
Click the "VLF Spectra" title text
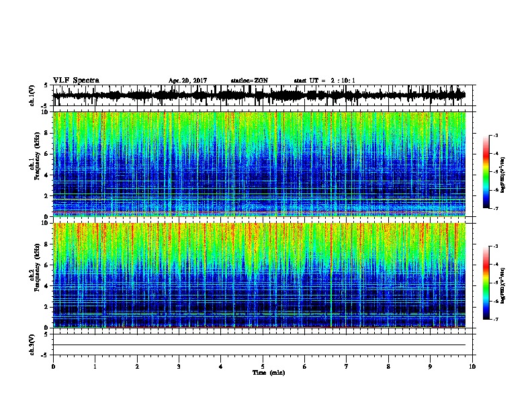point(76,81)
